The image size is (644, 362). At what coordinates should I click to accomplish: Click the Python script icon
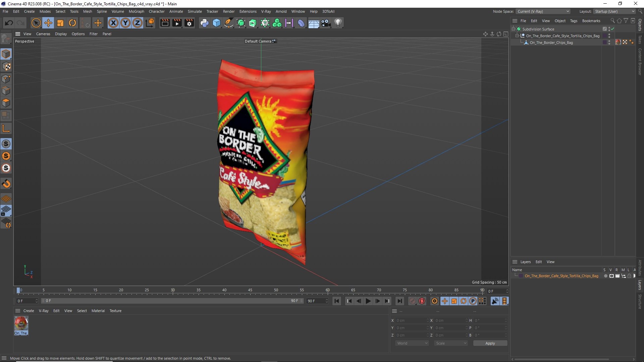pyautogui.click(x=204, y=23)
